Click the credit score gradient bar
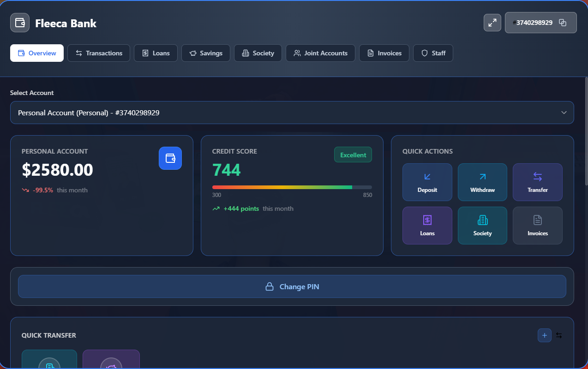Viewport: 588px width, 369px height. pos(292,187)
